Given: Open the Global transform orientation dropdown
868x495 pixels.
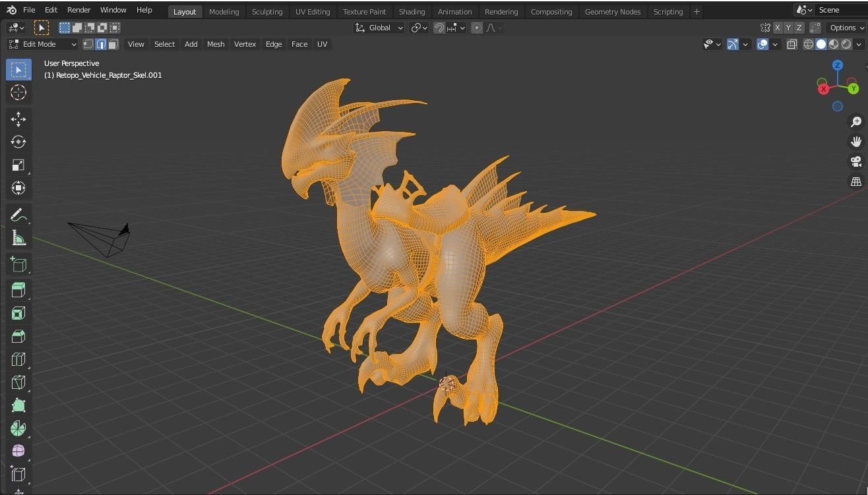Looking at the screenshot, I should click(x=379, y=28).
